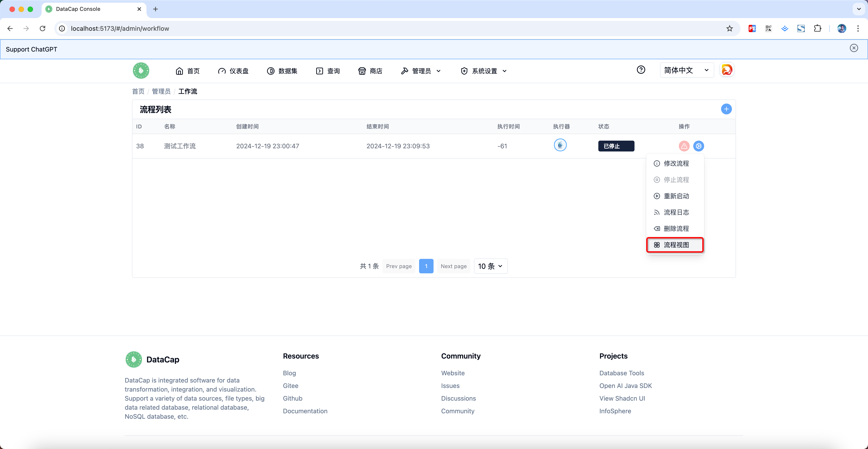This screenshot has width=868, height=449.
Task: Click the user avatar in header
Action: point(727,70)
